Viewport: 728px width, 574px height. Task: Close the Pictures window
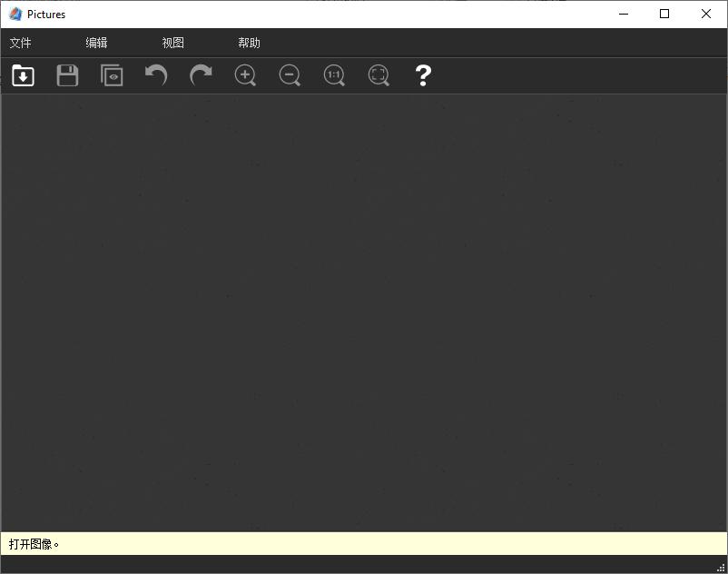pos(705,14)
